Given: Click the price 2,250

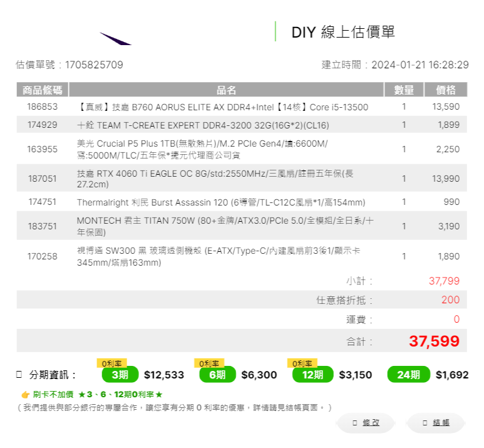Looking at the screenshot, I should pyautogui.click(x=448, y=149).
